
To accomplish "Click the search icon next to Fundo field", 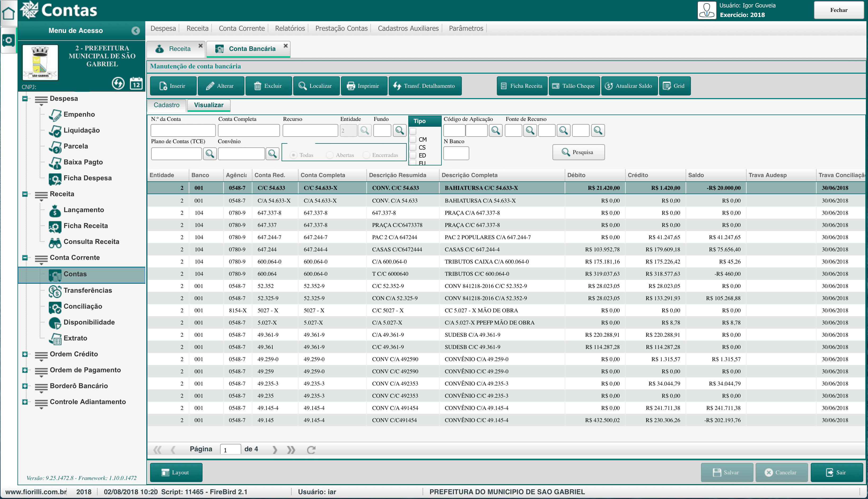I will [x=400, y=130].
